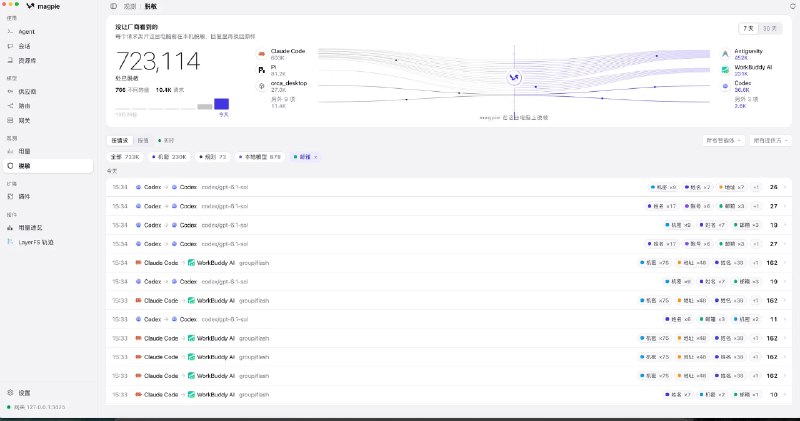Screen dimensions: 800x421
Task: Expand the Codex row totaling 11 with its chevron
Action: tap(785, 319)
